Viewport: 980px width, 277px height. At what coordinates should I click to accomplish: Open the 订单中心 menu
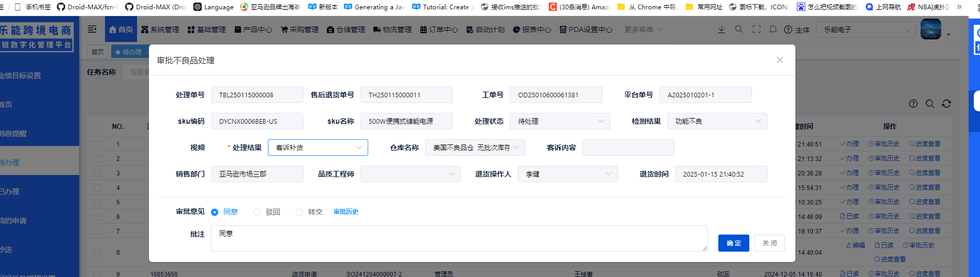(x=439, y=30)
